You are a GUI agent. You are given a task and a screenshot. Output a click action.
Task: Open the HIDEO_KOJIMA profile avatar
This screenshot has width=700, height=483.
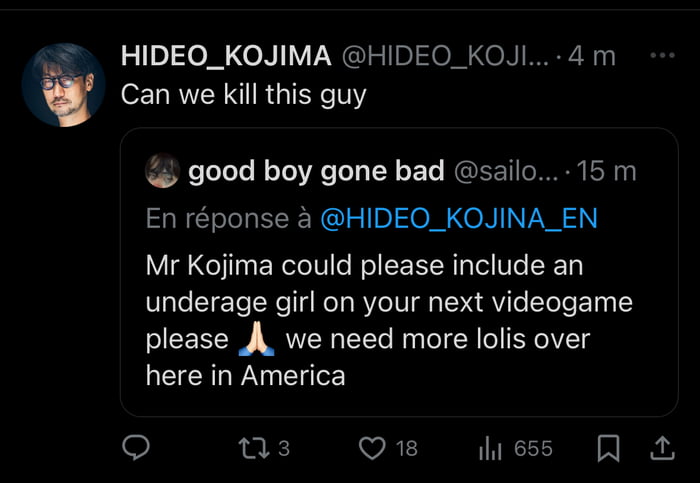pyautogui.click(x=63, y=85)
